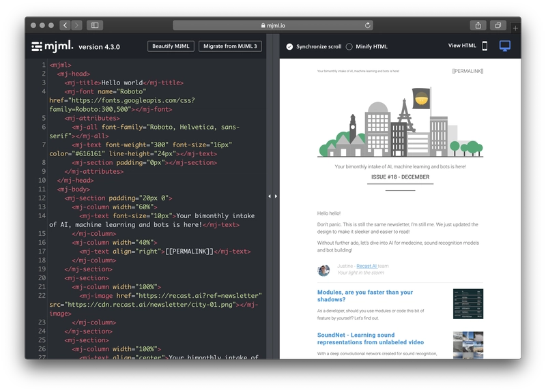Screen dimensions: 546x392
Task: Click the mjml logo
Action: pyautogui.click(x=53, y=46)
